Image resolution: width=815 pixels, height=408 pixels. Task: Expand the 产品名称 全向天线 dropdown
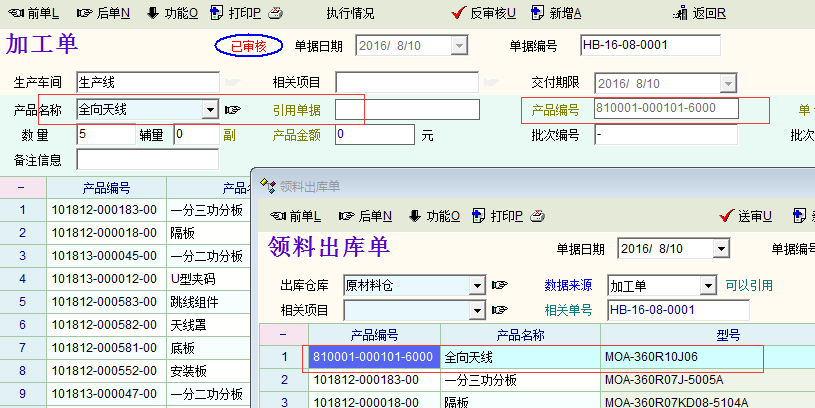click(x=210, y=110)
